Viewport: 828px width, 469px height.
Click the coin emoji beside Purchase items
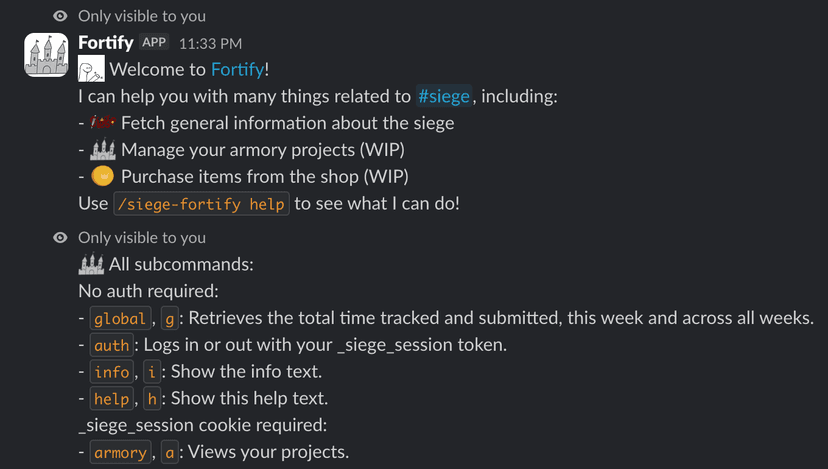point(102,177)
